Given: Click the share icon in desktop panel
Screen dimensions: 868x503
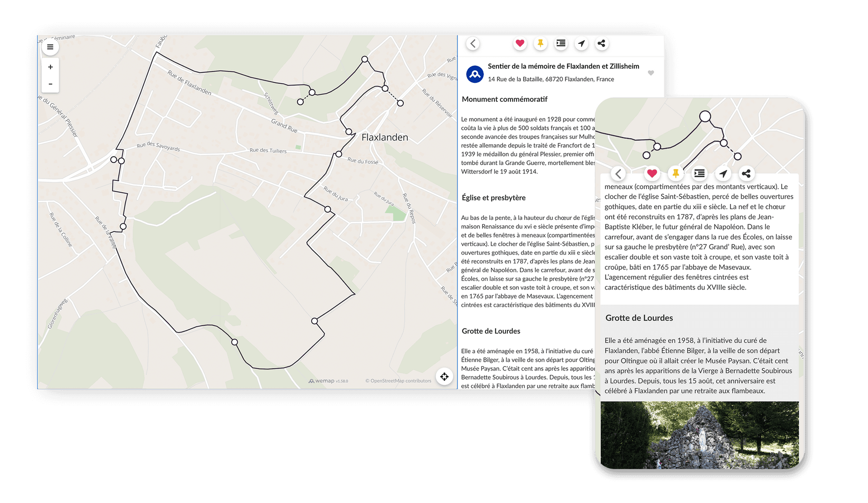Looking at the screenshot, I should tap(601, 43).
